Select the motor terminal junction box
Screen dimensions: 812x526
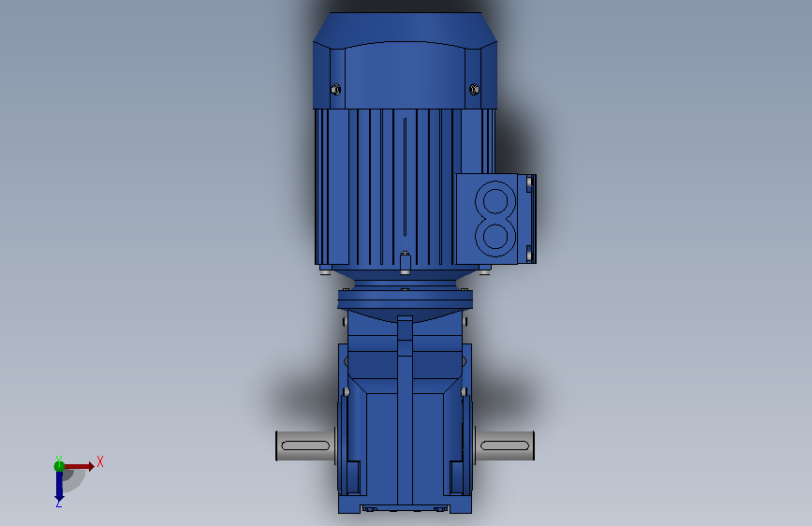495,219
